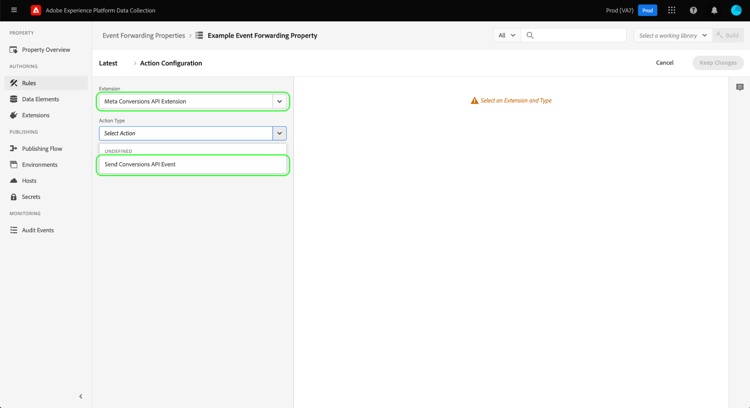
Task: Click the Hosts cloud icon
Action: (x=13, y=181)
